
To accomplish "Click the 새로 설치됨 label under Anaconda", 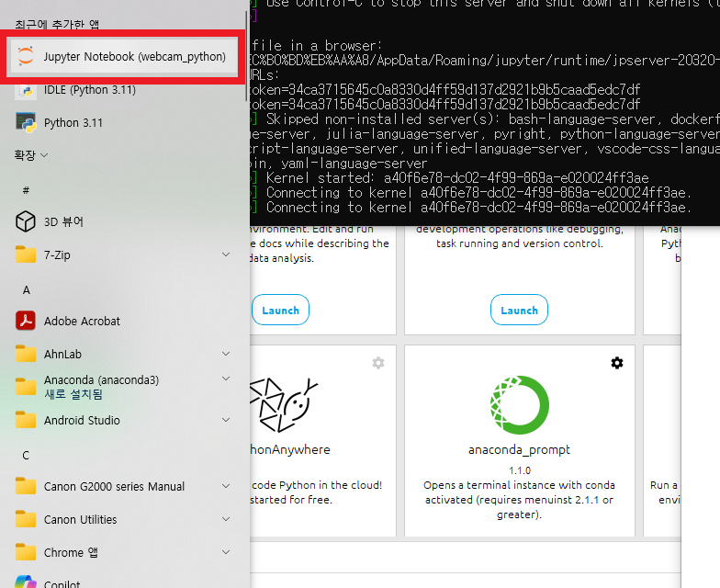I will click(73, 395).
